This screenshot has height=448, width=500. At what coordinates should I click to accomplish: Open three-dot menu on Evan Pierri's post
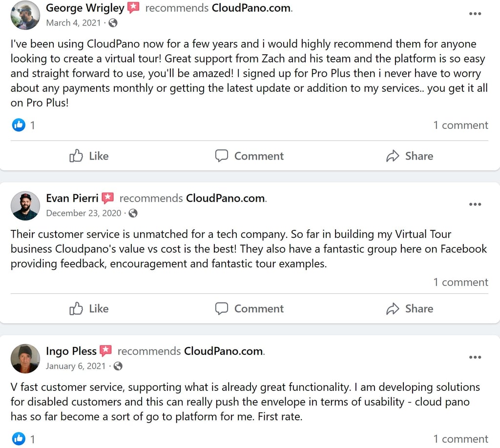click(x=475, y=204)
